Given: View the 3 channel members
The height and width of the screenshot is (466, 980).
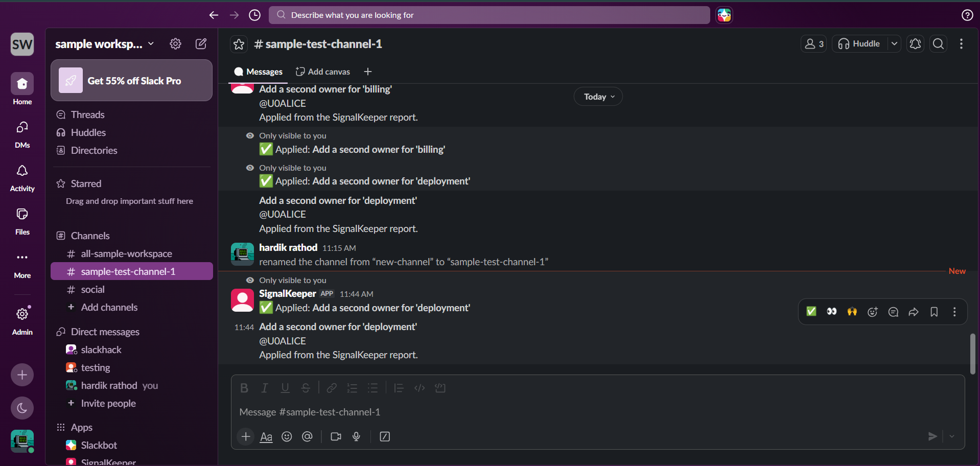Looking at the screenshot, I should point(814,44).
